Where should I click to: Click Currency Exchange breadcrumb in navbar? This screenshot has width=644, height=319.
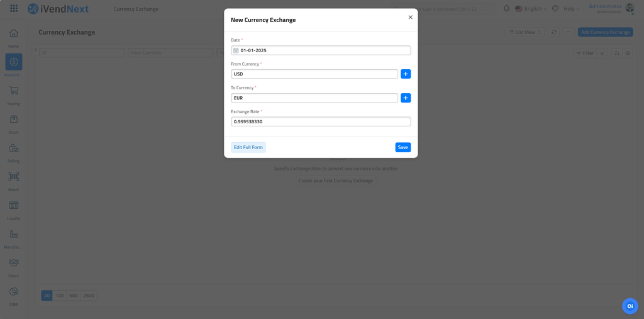click(x=136, y=9)
